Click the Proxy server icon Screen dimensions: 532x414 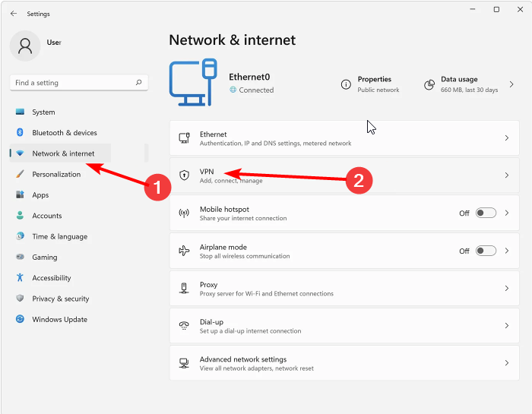point(184,288)
